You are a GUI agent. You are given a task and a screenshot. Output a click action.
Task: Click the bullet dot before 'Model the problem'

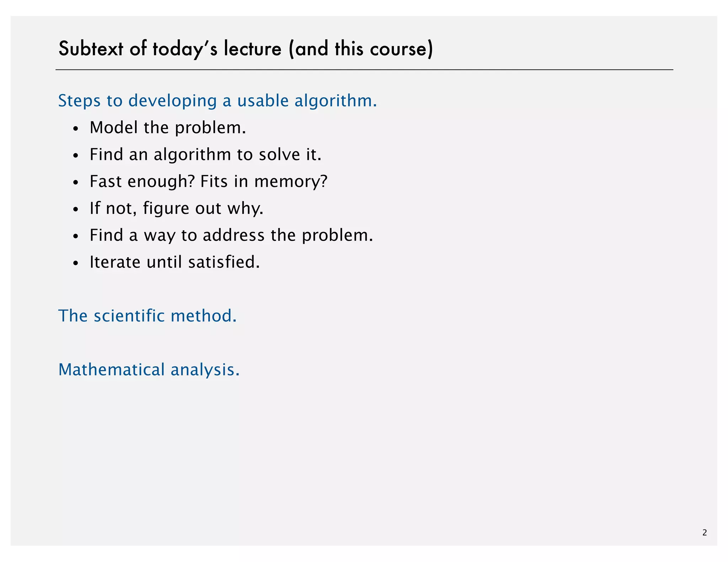click(x=75, y=129)
